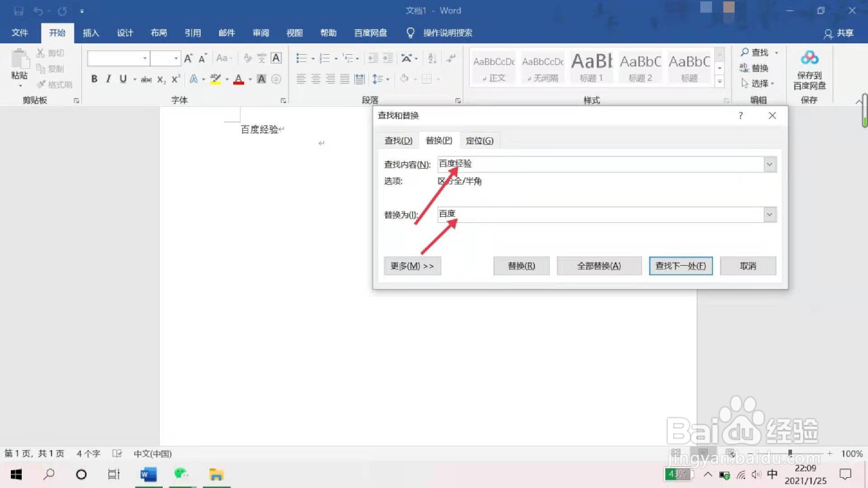Image resolution: width=868 pixels, height=488 pixels.
Task: Click Find Next button
Action: [681, 266]
